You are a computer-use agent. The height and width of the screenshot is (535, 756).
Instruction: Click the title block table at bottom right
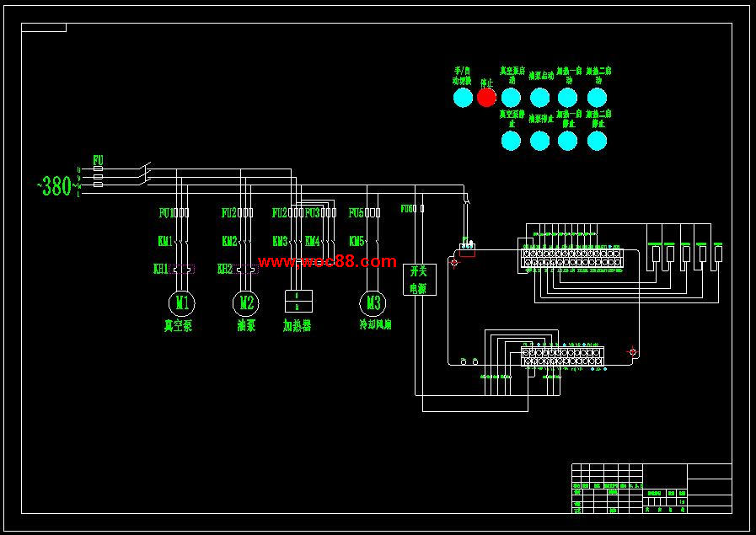click(x=651, y=489)
